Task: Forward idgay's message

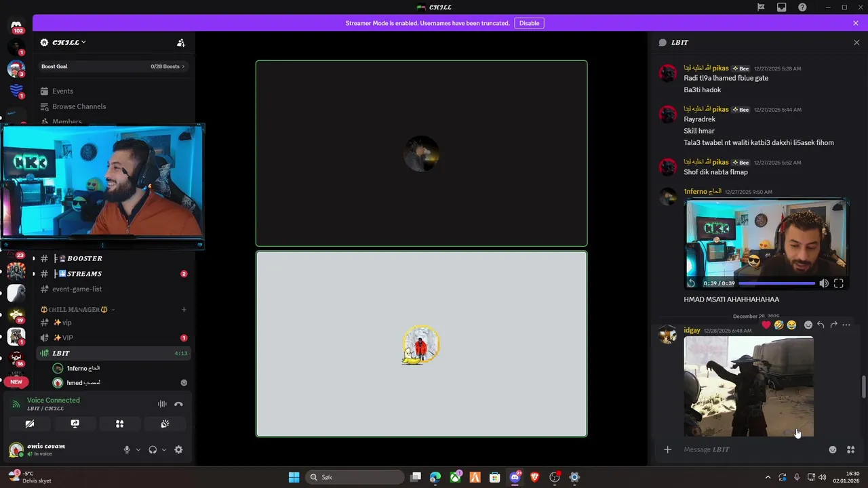Action: click(x=833, y=325)
